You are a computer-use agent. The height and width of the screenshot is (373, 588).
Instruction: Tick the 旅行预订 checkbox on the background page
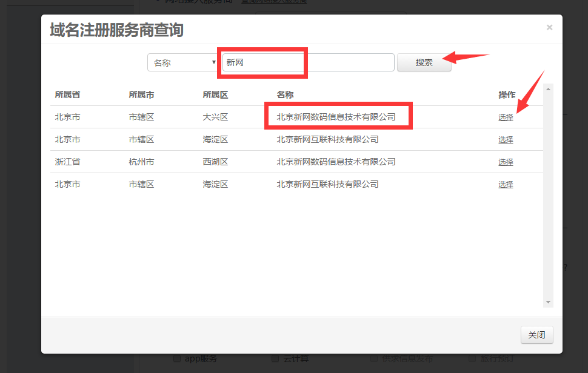point(472,358)
